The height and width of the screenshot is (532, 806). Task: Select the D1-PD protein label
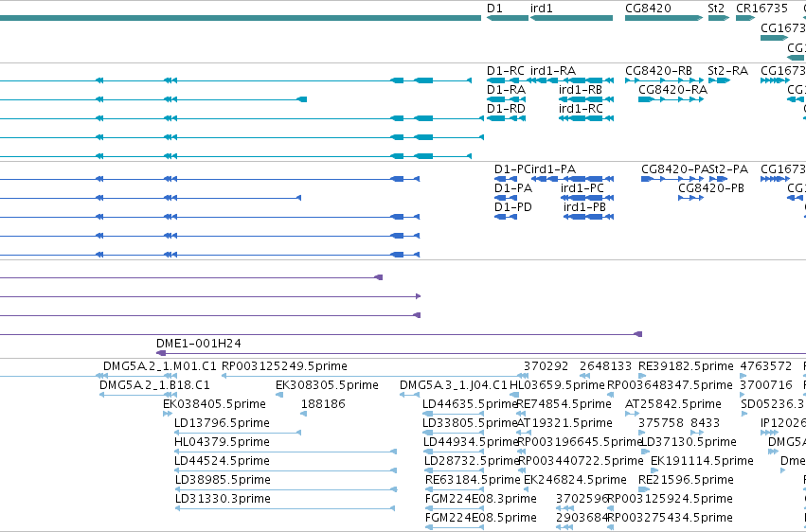pyautogui.click(x=513, y=207)
